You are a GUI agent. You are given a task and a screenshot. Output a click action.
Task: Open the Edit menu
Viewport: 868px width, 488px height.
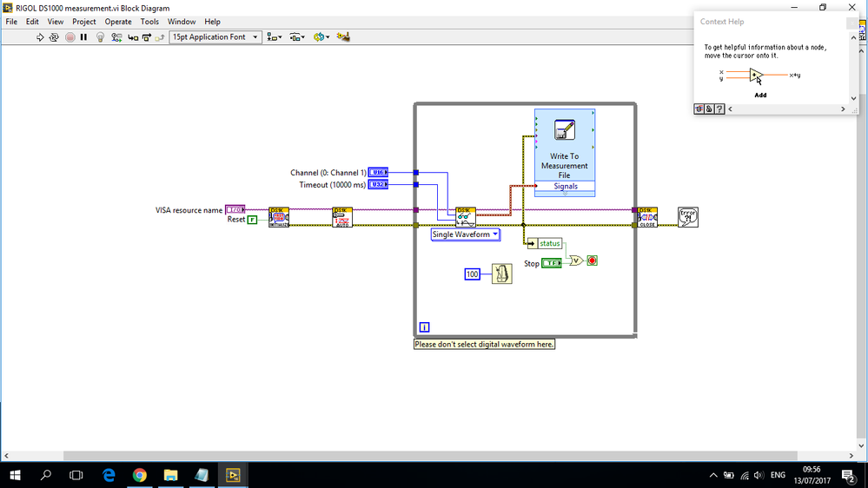32,22
